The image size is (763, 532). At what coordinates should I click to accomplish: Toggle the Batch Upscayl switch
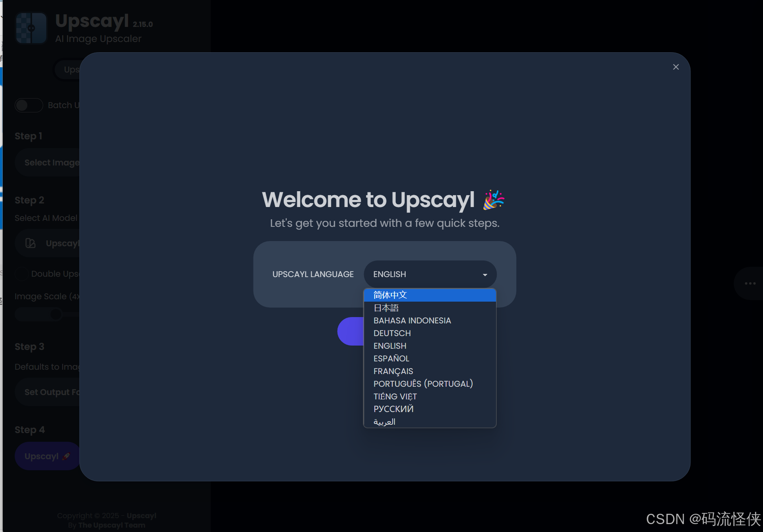click(29, 105)
